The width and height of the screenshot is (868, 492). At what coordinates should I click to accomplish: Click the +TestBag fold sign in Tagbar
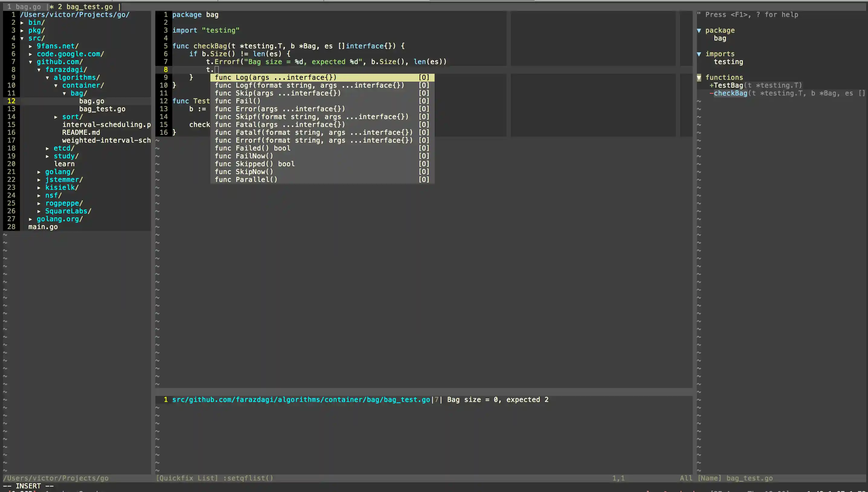click(712, 85)
